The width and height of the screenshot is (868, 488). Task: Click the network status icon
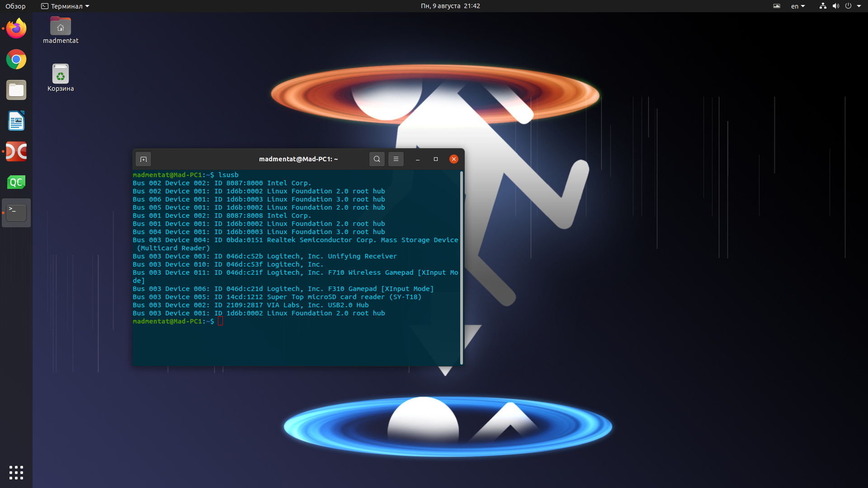click(823, 6)
